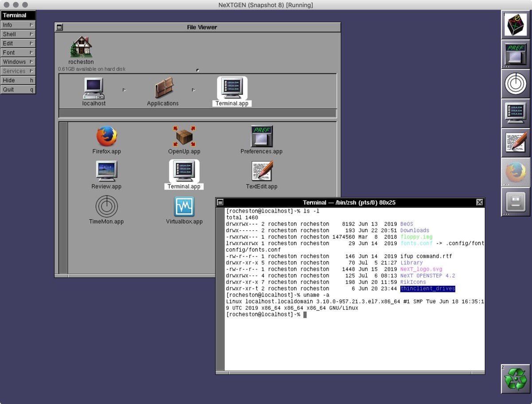Click Quit in the Terminal menu
The width and height of the screenshot is (532, 404).
tap(18, 89)
